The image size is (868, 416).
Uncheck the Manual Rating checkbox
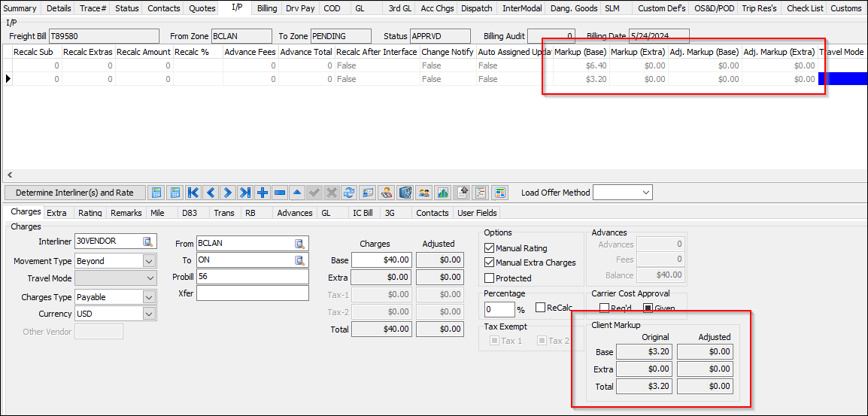click(490, 248)
